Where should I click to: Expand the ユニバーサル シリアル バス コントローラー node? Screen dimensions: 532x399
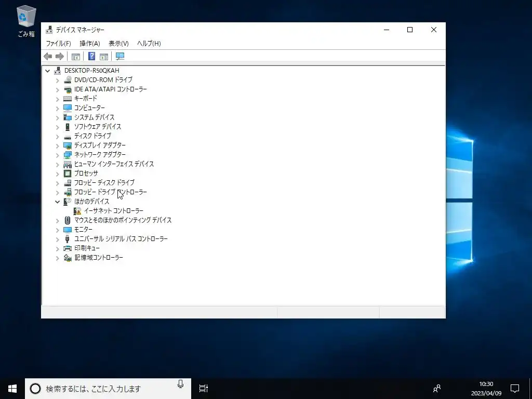(x=57, y=240)
